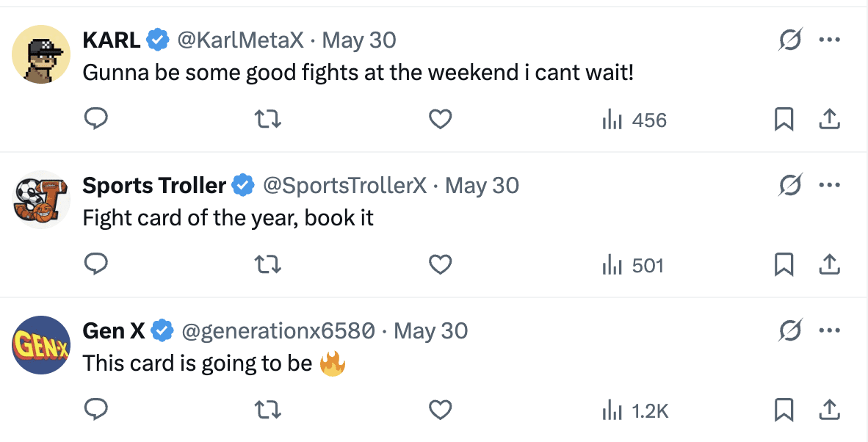Open the @SportsTrollerX handle link
The image size is (868, 442).
[344, 185]
